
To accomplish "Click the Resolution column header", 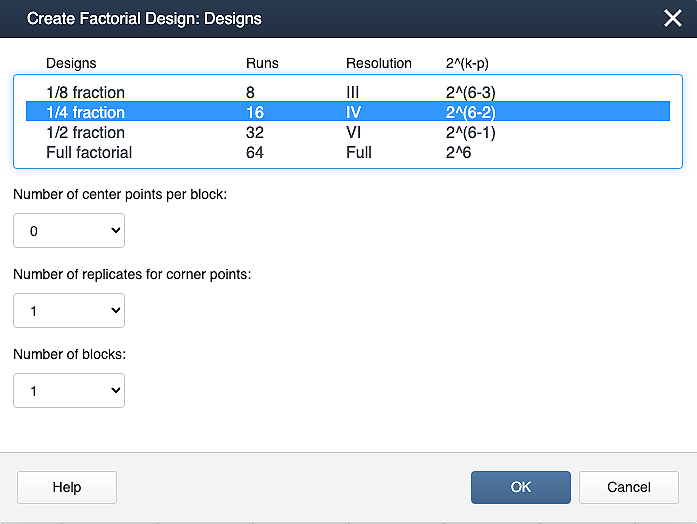I will pyautogui.click(x=378, y=63).
